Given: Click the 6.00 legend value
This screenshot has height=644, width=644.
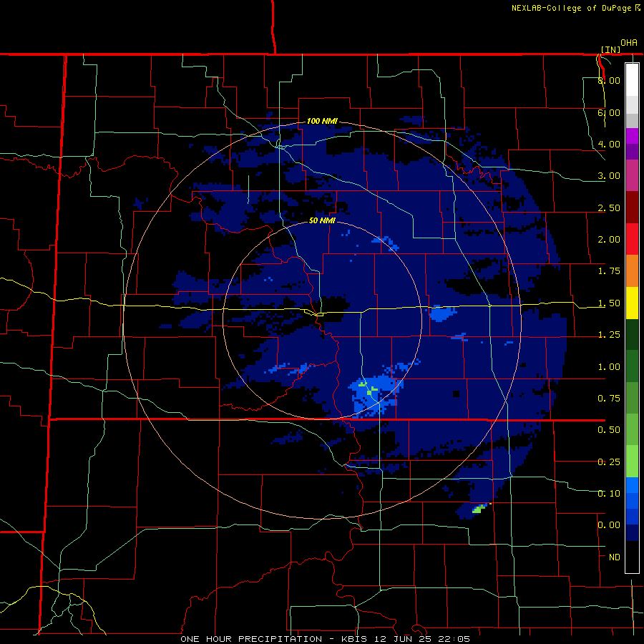Looking at the screenshot, I should [609, 112].
